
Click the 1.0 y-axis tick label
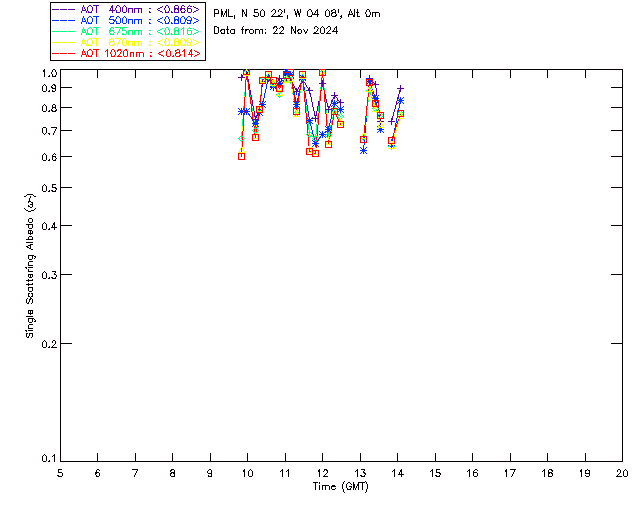(x=49, y=73)
